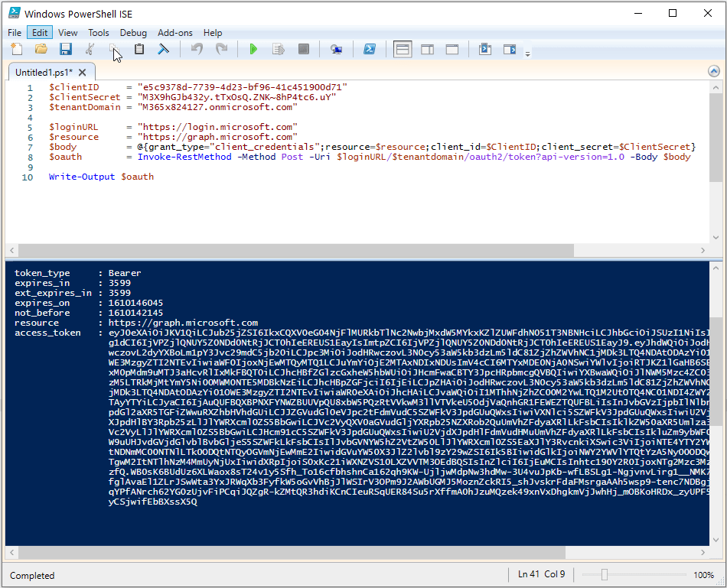Create a new script file
The width and height of the screenshot is (727, 588).
tap(17, 48)
